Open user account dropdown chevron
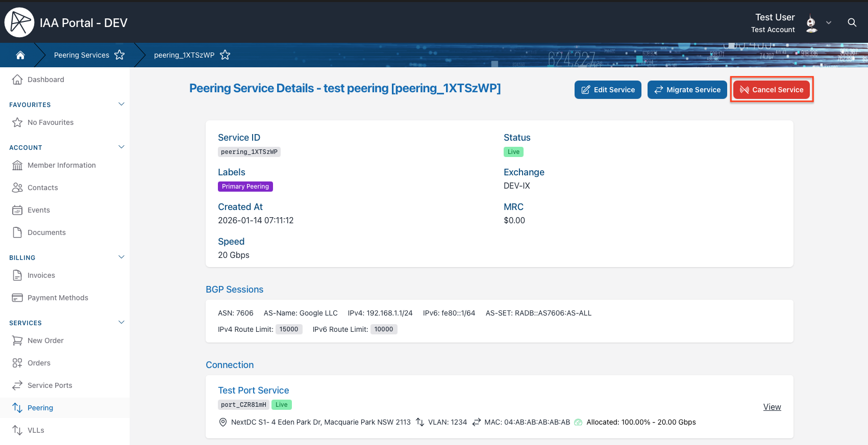Viewport: 868px width, 445px height. click(829, 23)
